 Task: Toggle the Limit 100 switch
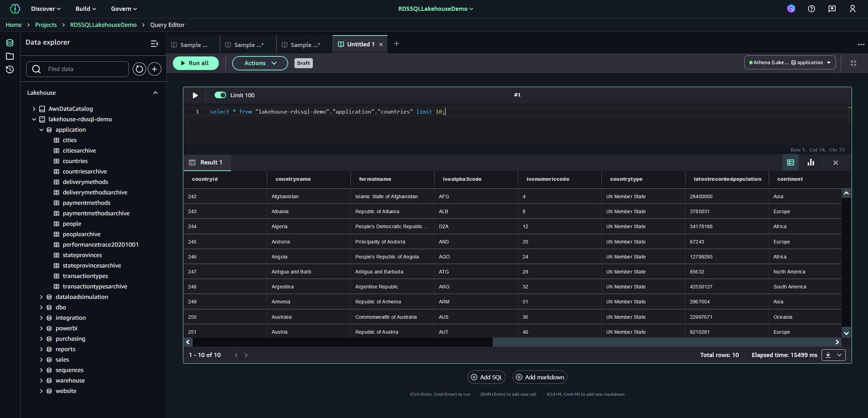click(220, 95)
